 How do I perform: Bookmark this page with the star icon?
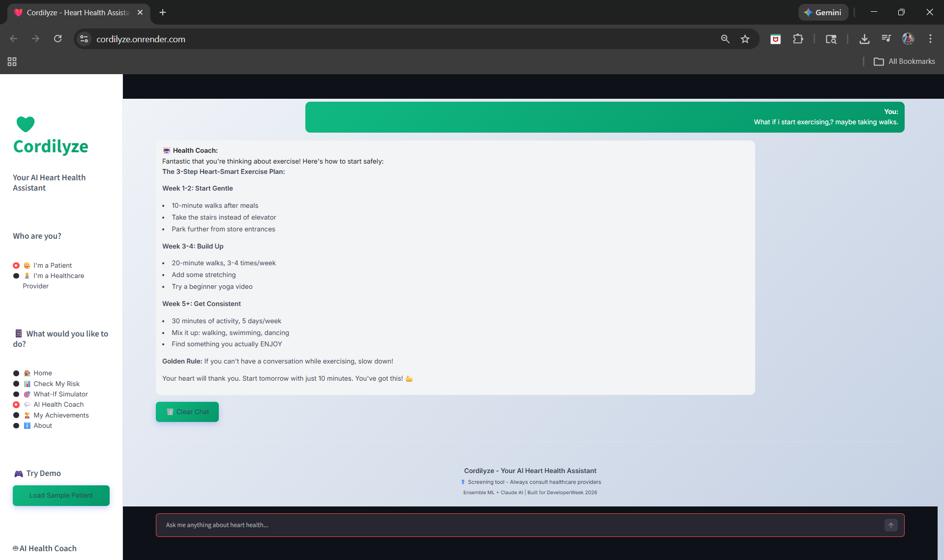(745, 39)
